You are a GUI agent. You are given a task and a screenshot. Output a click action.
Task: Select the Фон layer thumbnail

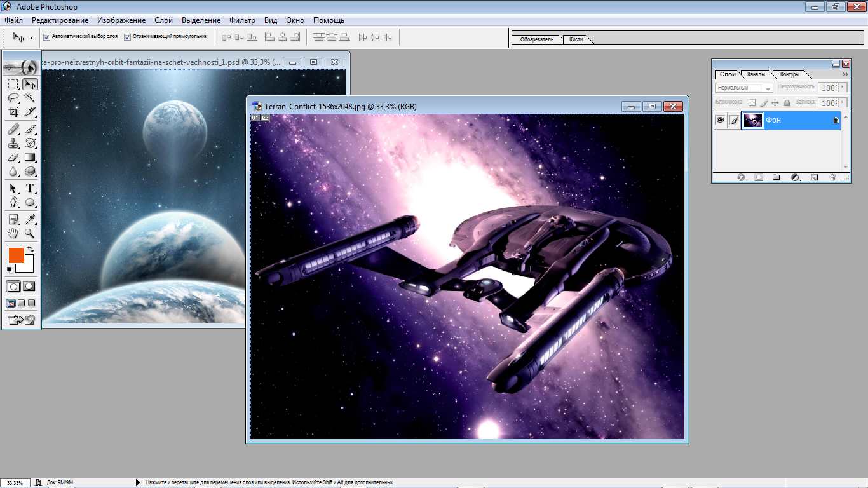753,120
